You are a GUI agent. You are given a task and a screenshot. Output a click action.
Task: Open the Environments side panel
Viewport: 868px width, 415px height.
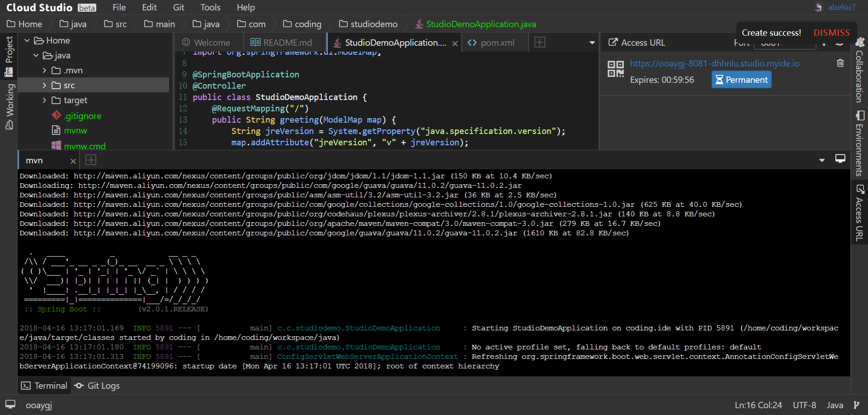pos(859,143)
